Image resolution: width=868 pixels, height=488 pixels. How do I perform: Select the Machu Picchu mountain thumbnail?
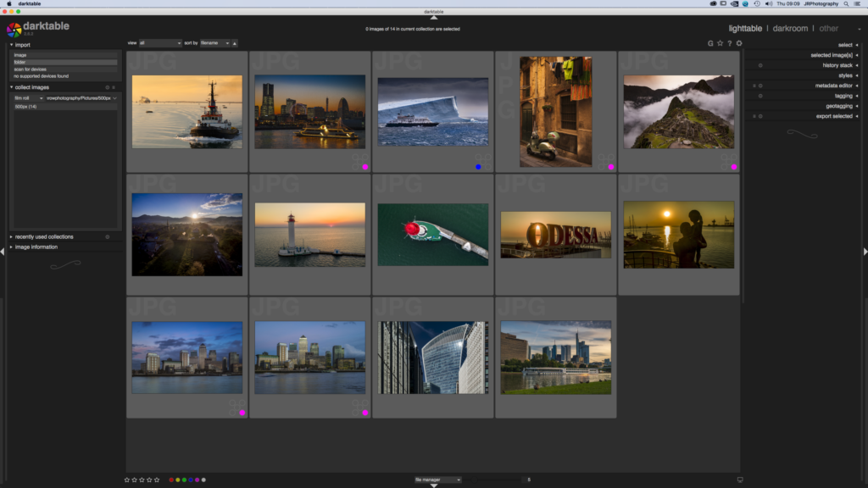679,112
